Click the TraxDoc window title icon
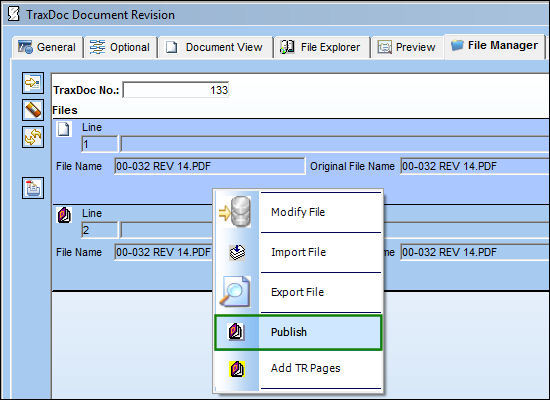Viewport: 550px width, 400px height. point(13,14)
